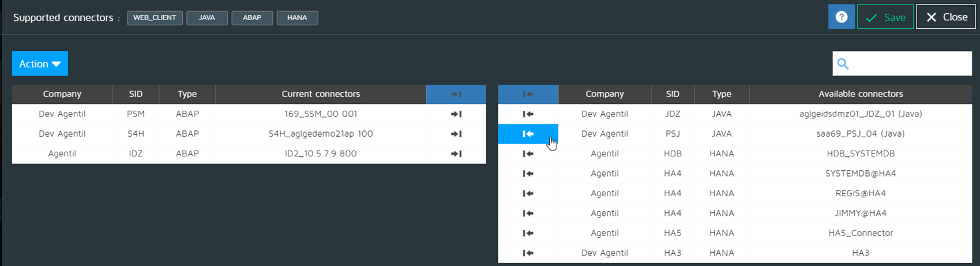Select the HANA supported connector tag
The width and height of the screenshot is (980, 266).
coord(297,18)
